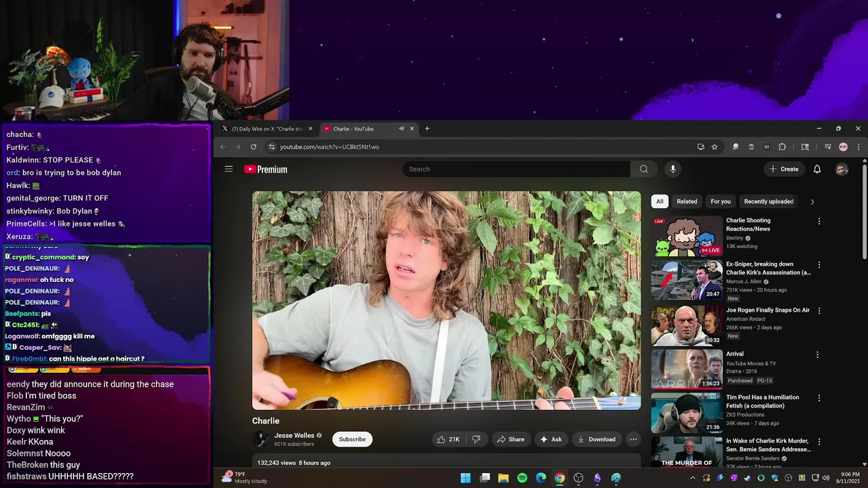The height and width of the screenshot is (488, 868).
Task: Open Tim Pool Humiliation Fetish video title
Action: 762,401
